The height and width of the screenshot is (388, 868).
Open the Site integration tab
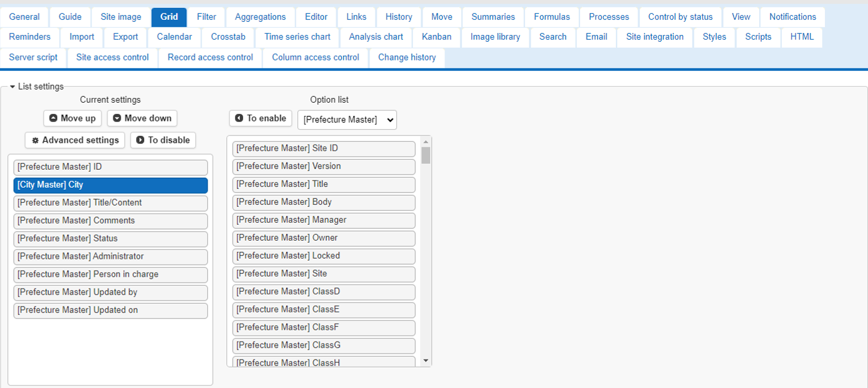[x=655, y=37]
